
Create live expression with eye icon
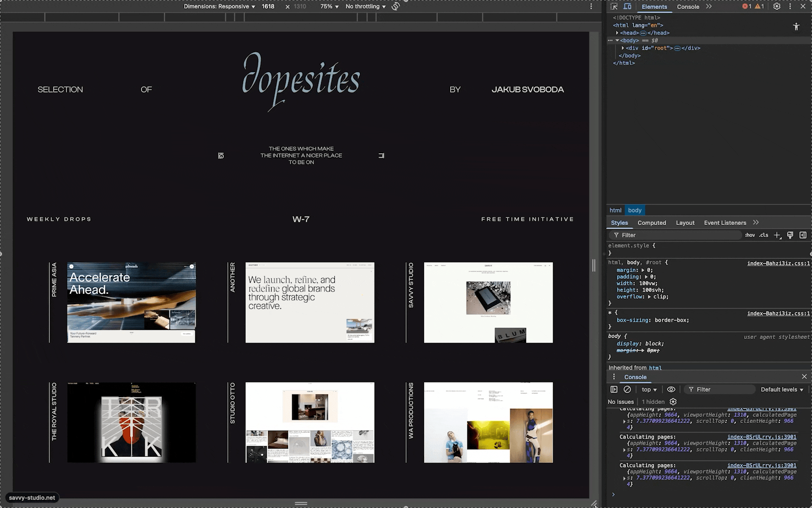coord(671,389)
